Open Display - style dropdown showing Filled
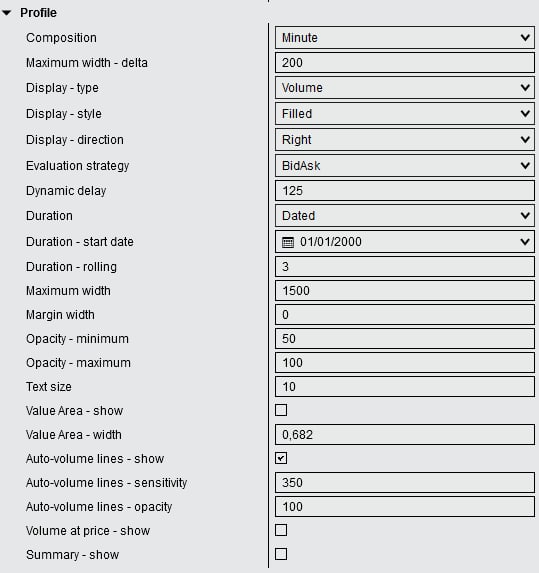Screen dimensions: 539x573 click(405, 114)
